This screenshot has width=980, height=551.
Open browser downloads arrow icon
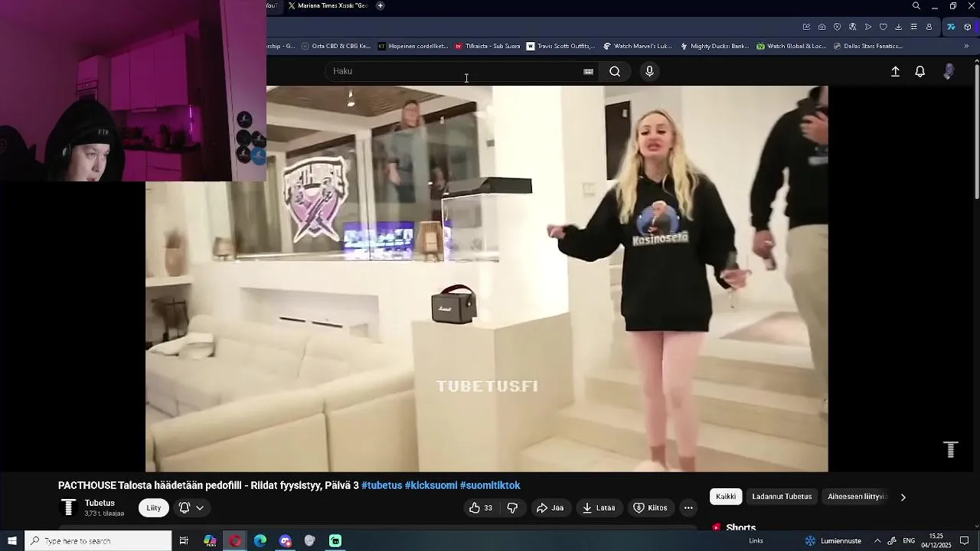point(898,27)
